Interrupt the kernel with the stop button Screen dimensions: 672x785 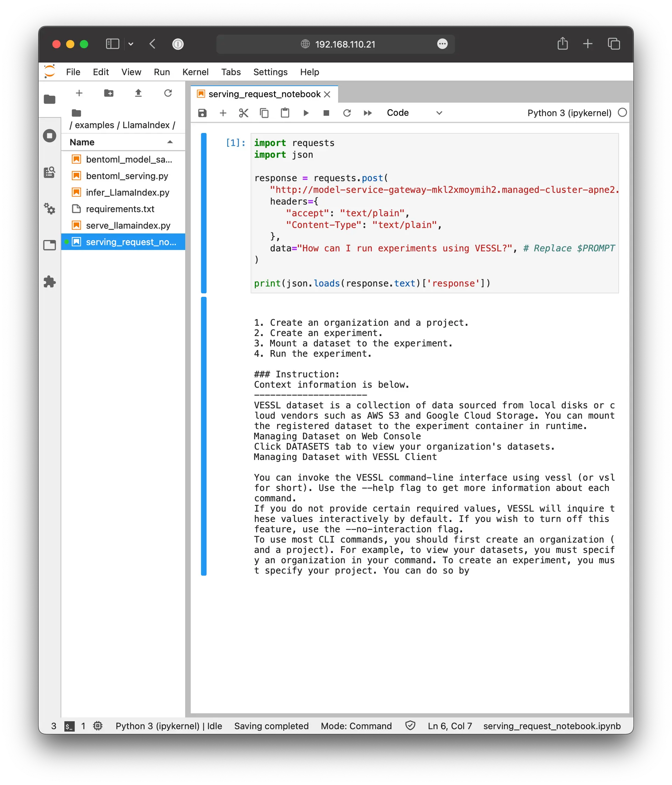(326, 113)
